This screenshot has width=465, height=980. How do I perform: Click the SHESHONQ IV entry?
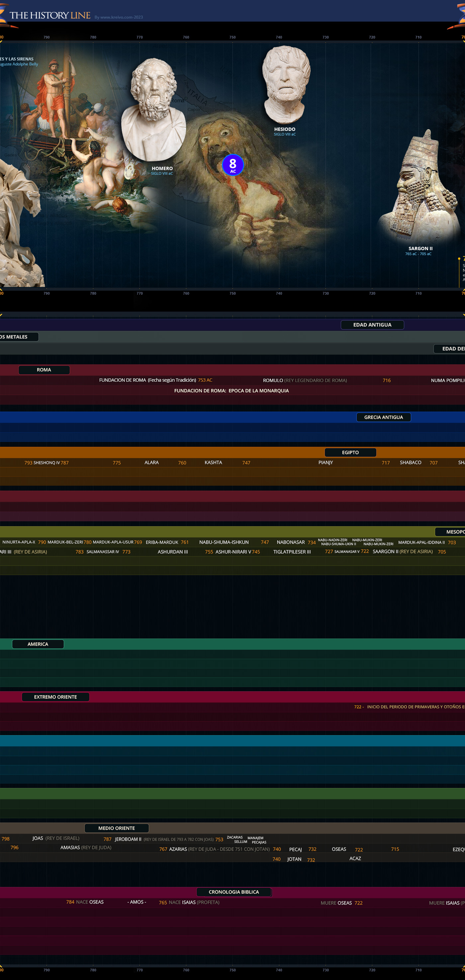coord(46,463)
